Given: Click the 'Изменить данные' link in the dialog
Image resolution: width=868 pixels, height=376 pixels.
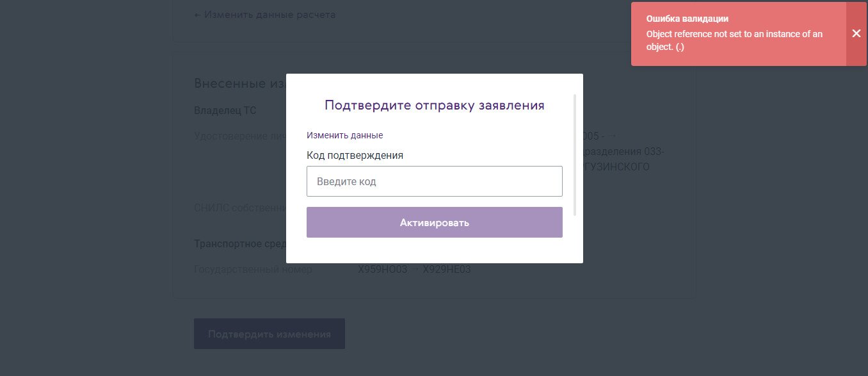Looking at the screenshot, I should point(344,136).
